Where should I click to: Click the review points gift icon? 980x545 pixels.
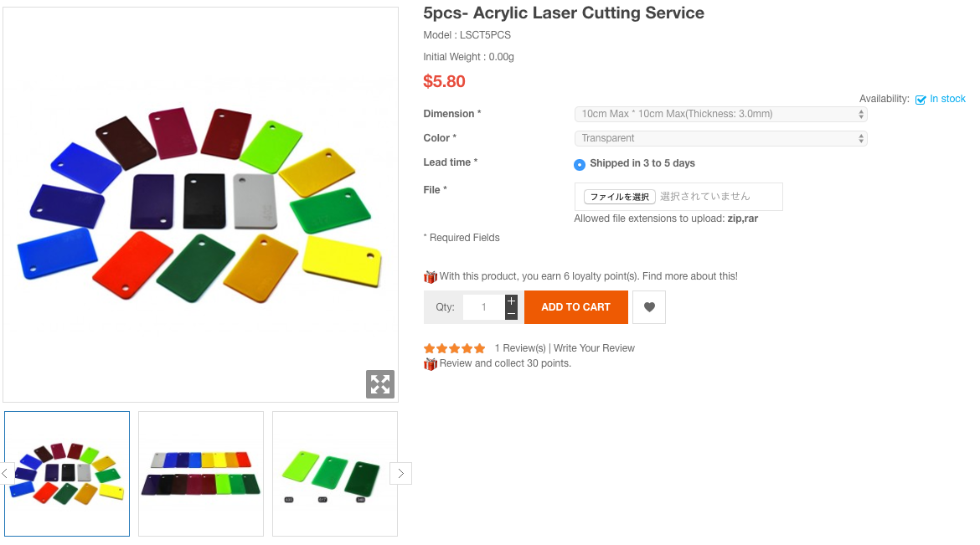[x=431, y=363]
